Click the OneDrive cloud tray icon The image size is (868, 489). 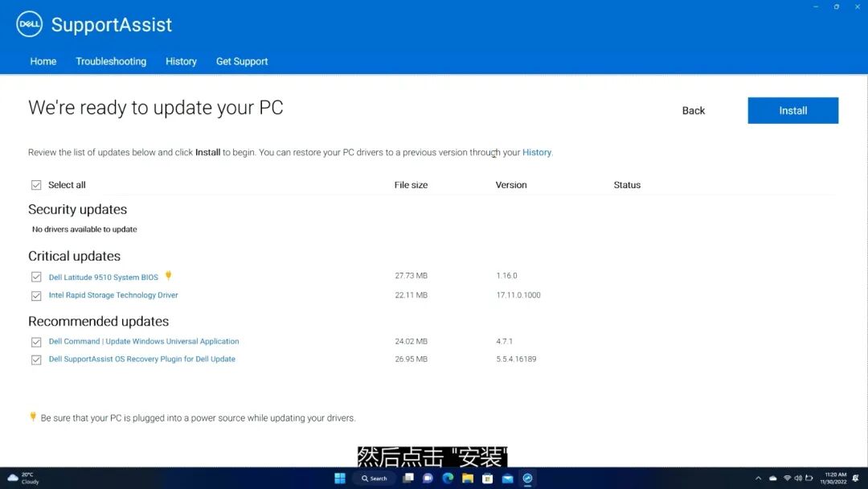tap(773, 478)
